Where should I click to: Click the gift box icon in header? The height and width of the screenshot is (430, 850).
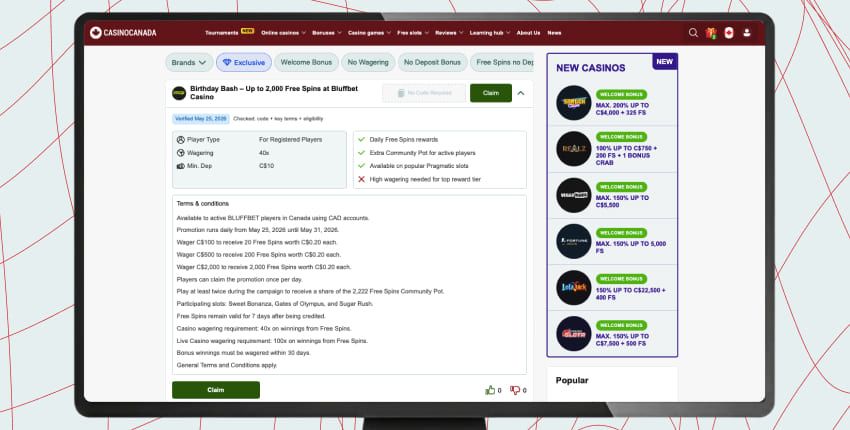711,33
